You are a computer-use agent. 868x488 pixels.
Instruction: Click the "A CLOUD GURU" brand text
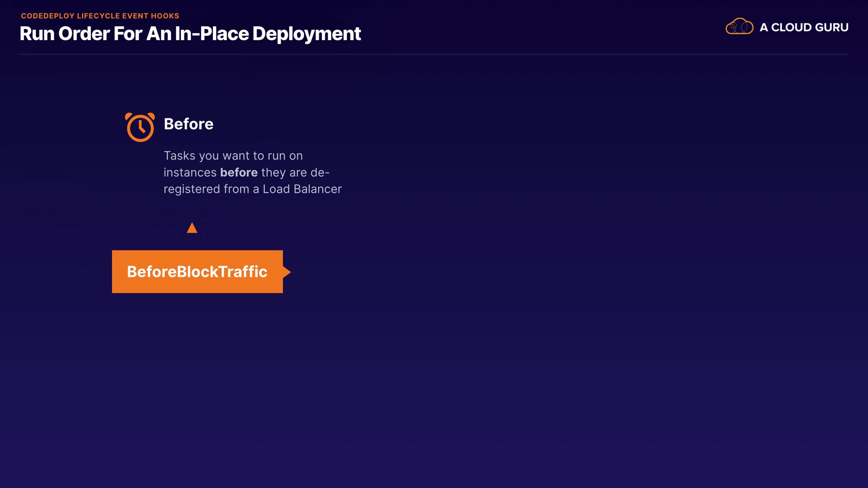804,28
